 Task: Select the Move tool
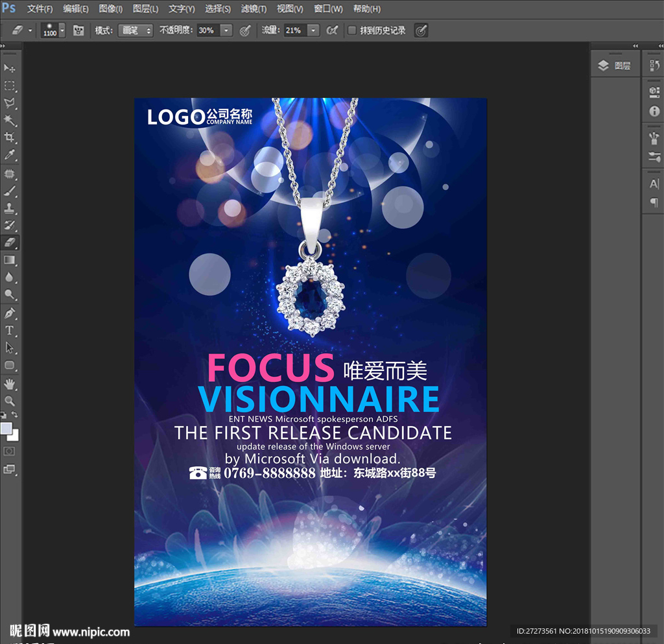[9, 67]
